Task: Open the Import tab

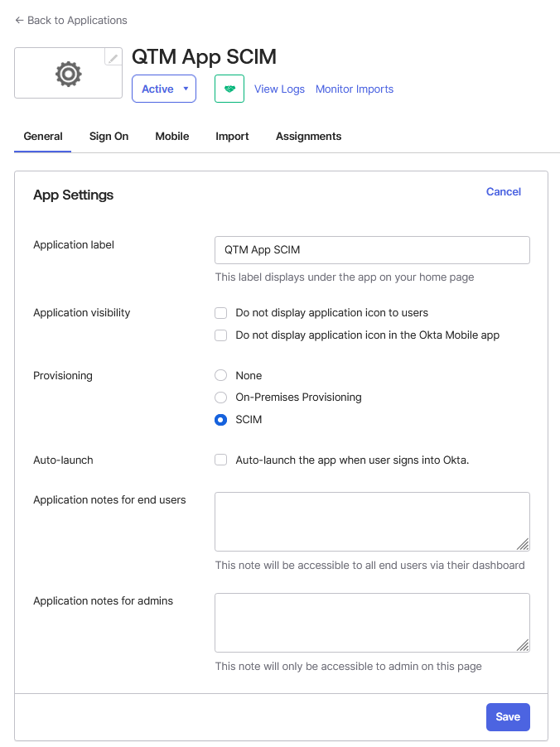Action: click(x=232, y=136)
